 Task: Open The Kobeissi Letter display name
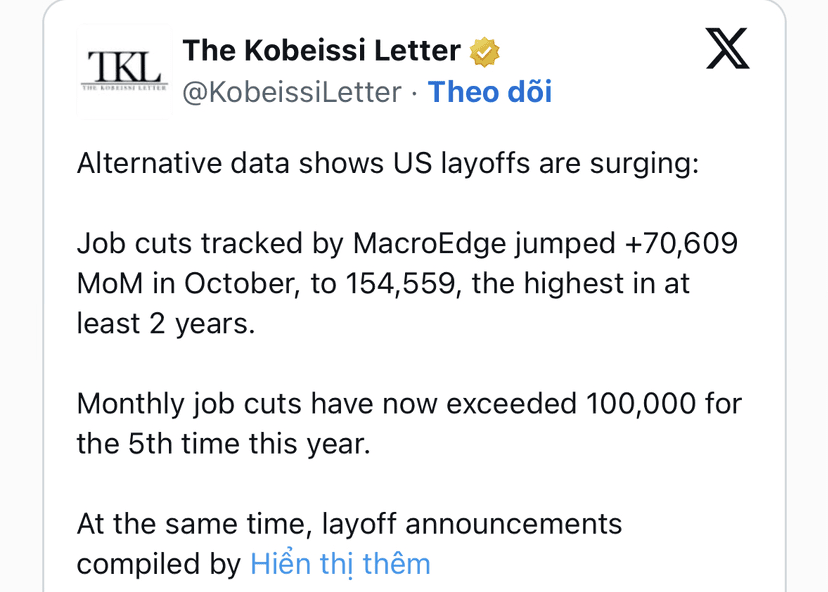point(322,51)
